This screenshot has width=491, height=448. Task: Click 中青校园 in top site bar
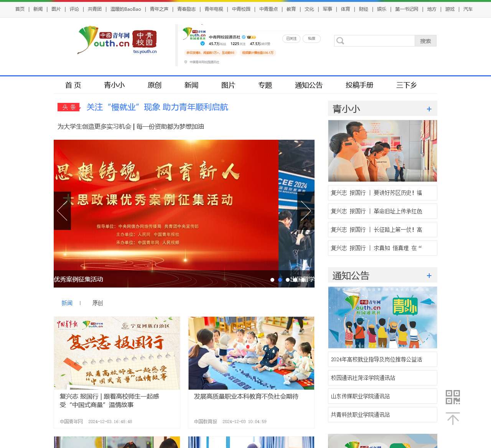241,9
